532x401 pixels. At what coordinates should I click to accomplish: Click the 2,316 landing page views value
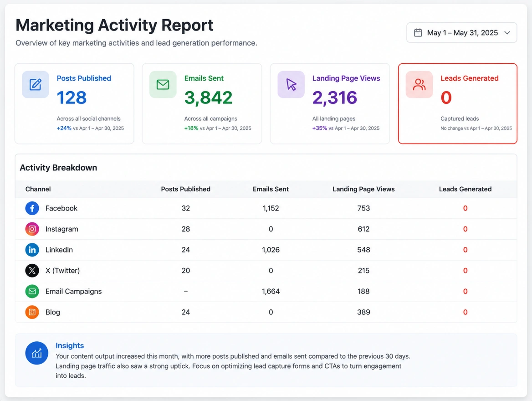point(335,98)
